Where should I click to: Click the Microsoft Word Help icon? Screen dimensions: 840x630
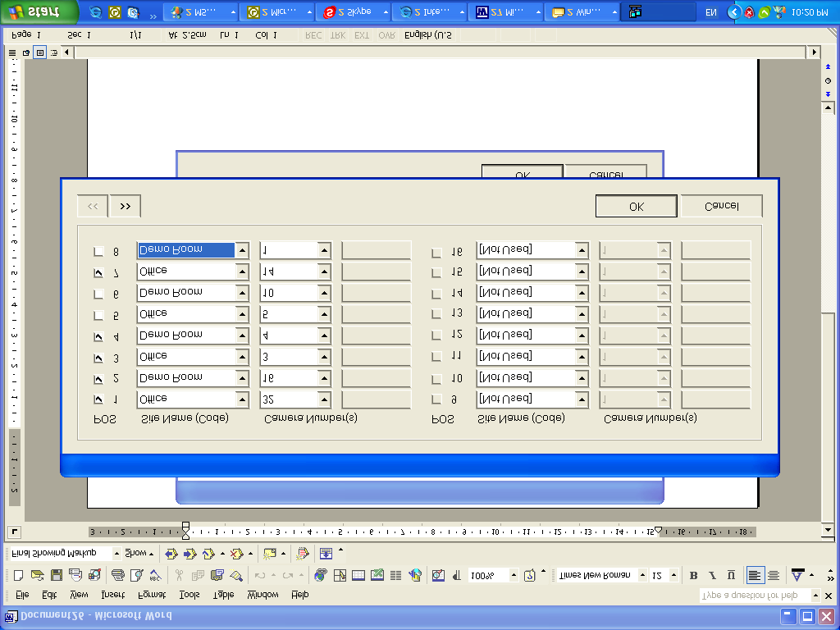coord(529,575)
